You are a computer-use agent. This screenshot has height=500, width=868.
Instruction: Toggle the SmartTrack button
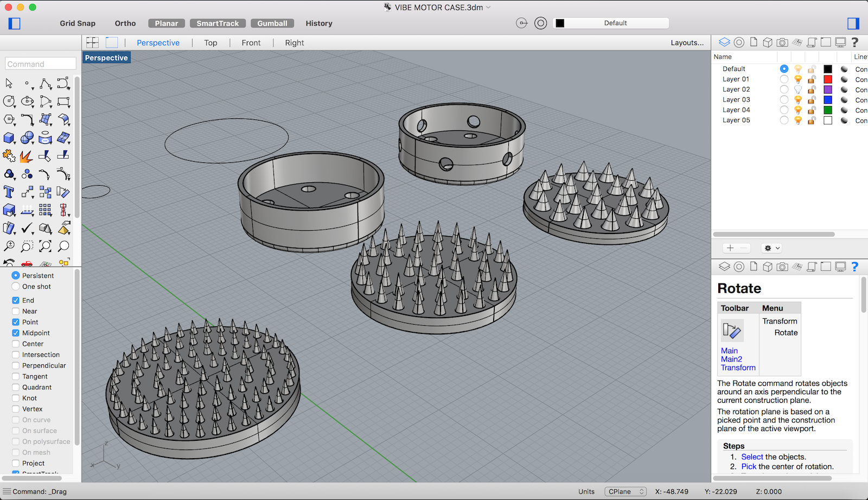[x=218, y=23]
